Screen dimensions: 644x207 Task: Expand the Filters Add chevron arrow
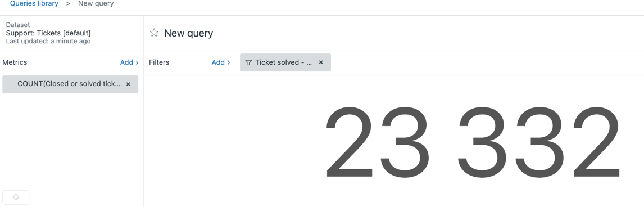[229, 62]
